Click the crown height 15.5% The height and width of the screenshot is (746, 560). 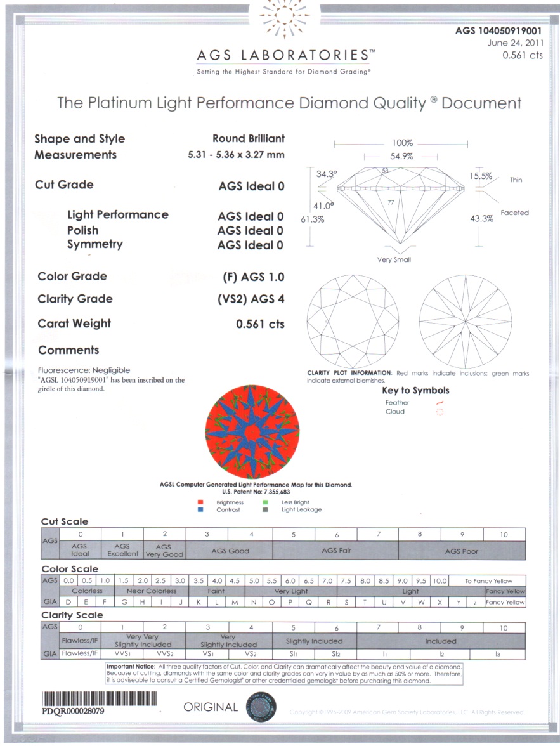481,176
